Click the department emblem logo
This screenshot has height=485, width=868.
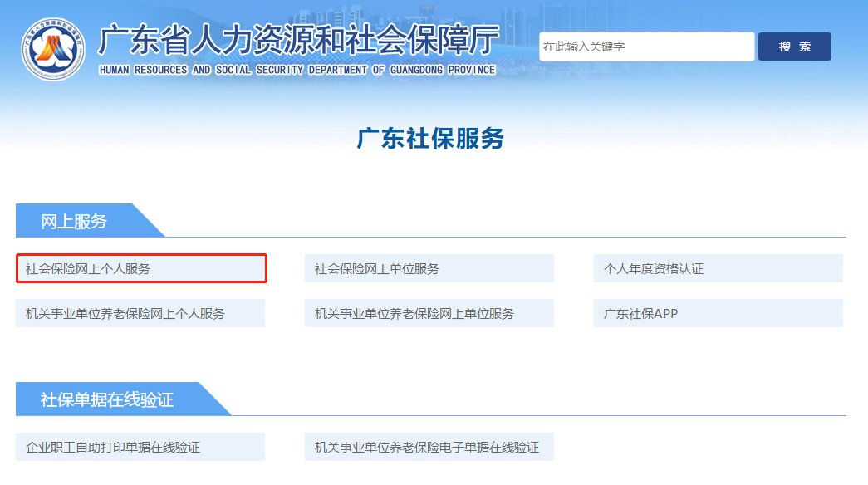pos(53,48)
